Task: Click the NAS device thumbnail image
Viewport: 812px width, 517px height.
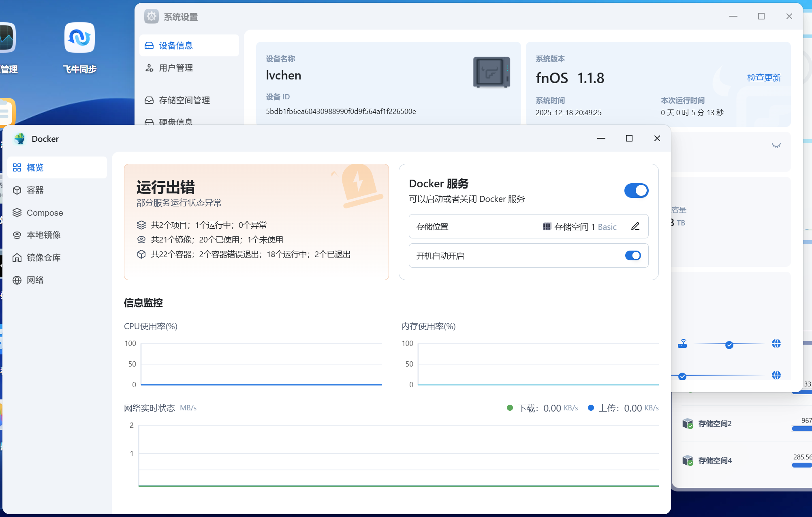Action: pyautogui.click(x=491, y=73)
